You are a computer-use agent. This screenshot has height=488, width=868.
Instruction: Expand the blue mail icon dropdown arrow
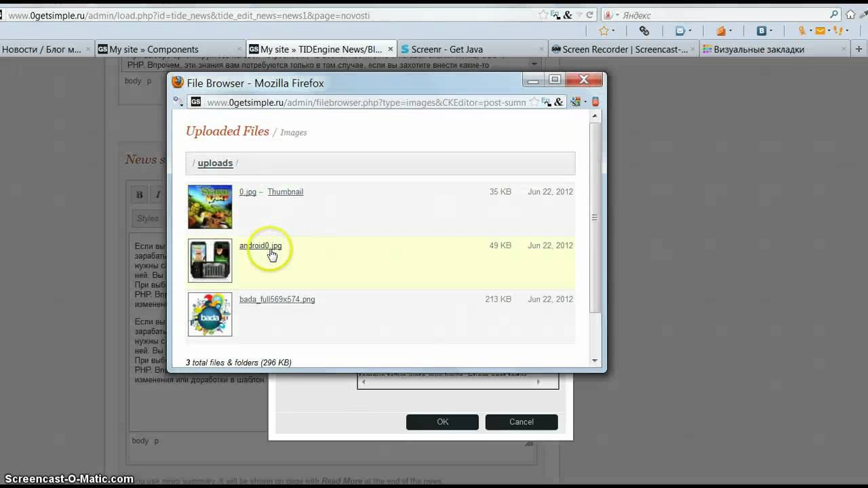(690, 31)
